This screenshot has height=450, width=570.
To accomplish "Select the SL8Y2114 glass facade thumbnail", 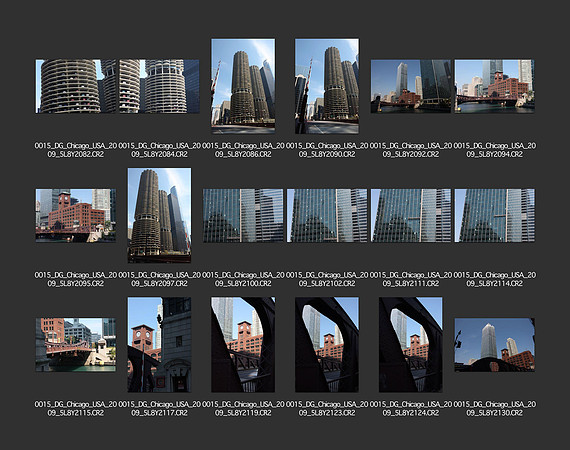I will [494, 215].
